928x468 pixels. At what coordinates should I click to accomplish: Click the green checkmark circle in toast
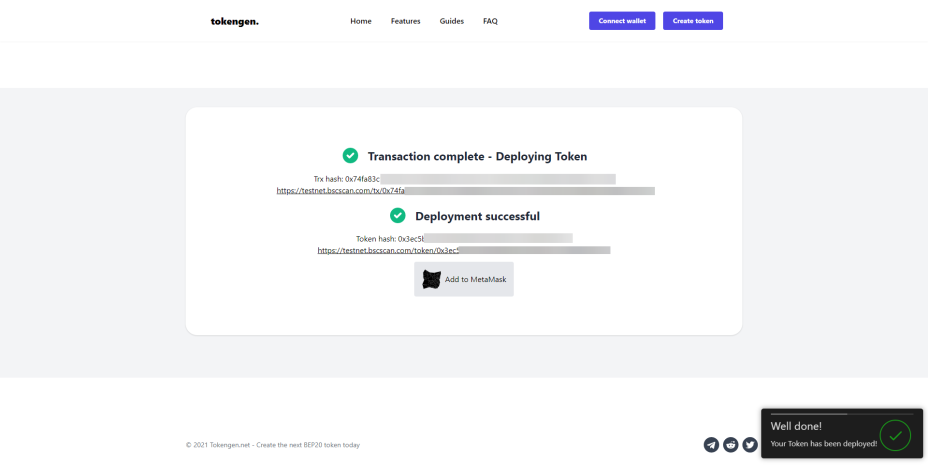(x=895, y=435)
